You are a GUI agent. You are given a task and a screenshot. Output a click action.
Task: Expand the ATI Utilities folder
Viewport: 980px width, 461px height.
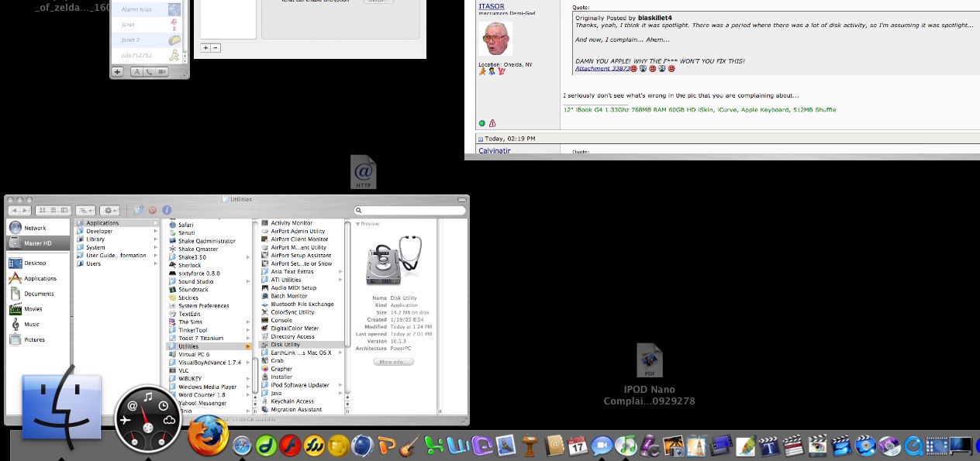click(341, 280)
